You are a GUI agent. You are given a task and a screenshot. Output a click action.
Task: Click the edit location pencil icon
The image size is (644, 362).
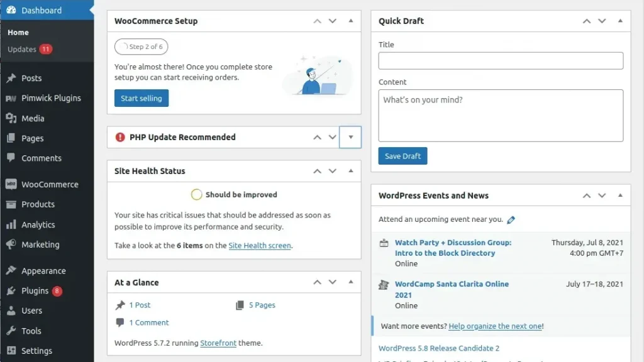pos(511,219)
